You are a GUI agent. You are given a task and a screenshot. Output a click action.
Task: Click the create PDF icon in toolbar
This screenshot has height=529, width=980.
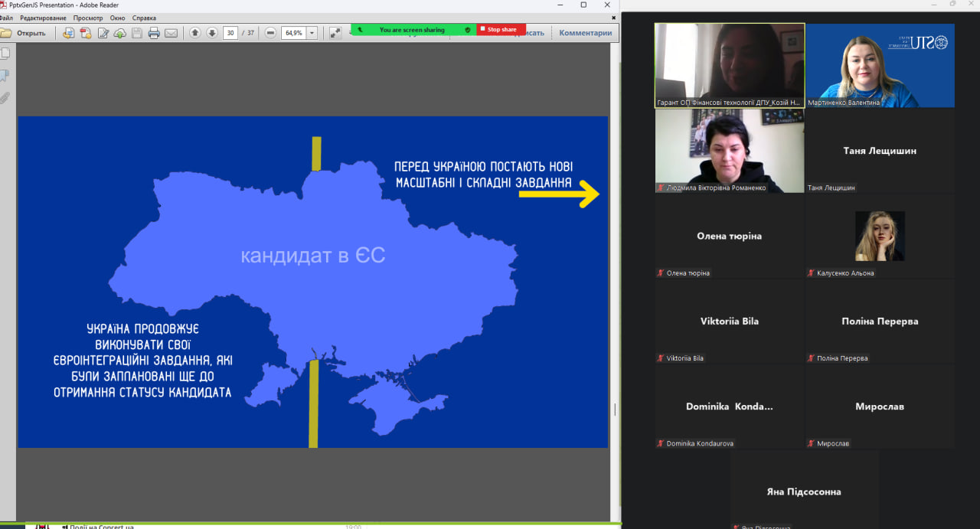coord(86,33)
